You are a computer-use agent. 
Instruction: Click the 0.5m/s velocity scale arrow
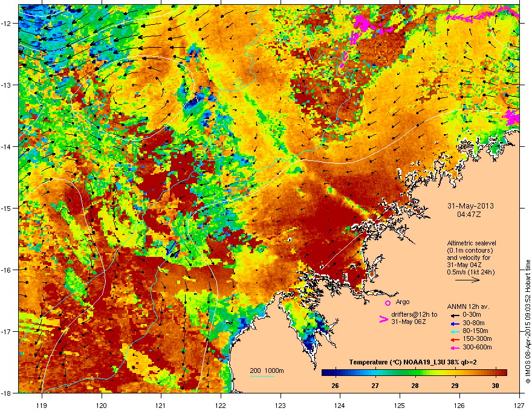point(467,280)
